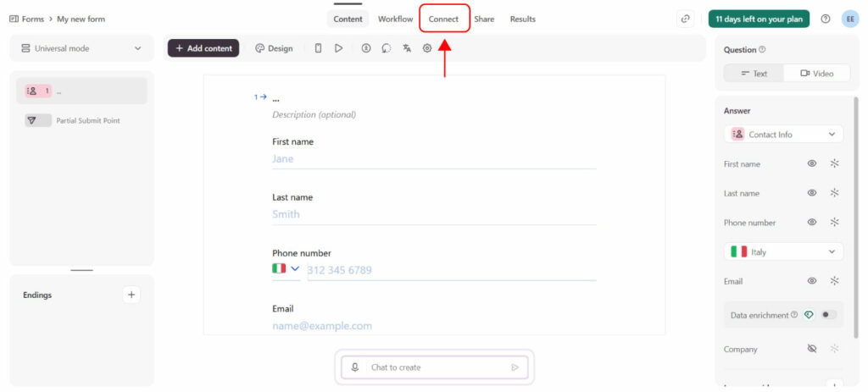This screenshot has height=392, width=868.
Task: Click the Add content button
Action: 203,48
